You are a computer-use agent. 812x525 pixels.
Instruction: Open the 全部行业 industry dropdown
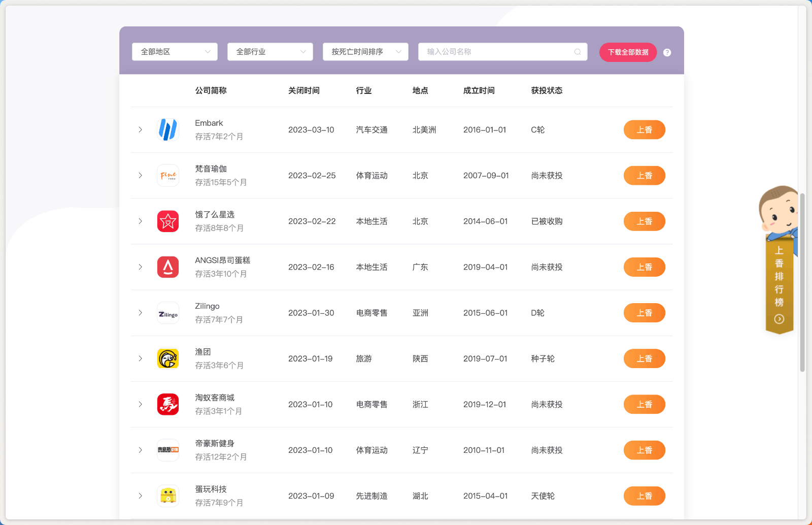[269, 51]
